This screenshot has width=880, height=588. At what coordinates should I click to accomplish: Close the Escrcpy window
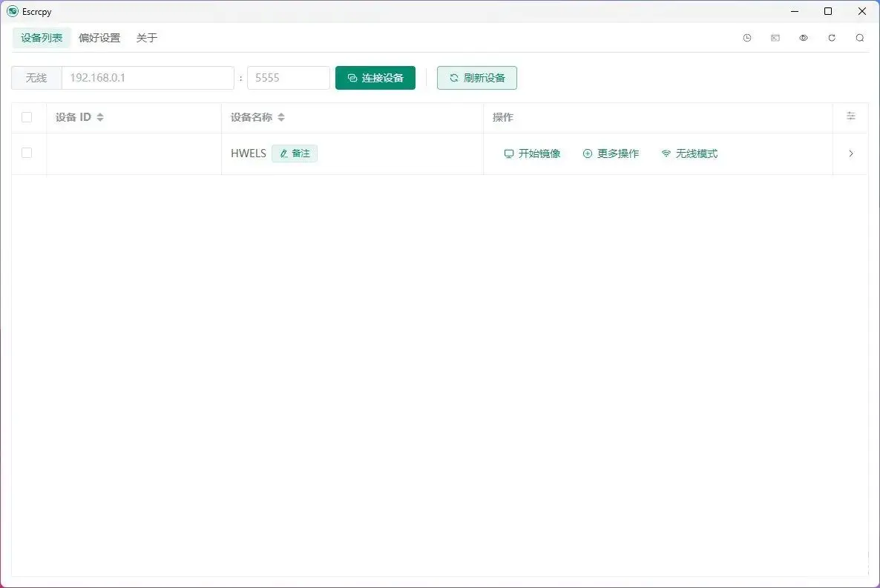[x=862, y=11]
